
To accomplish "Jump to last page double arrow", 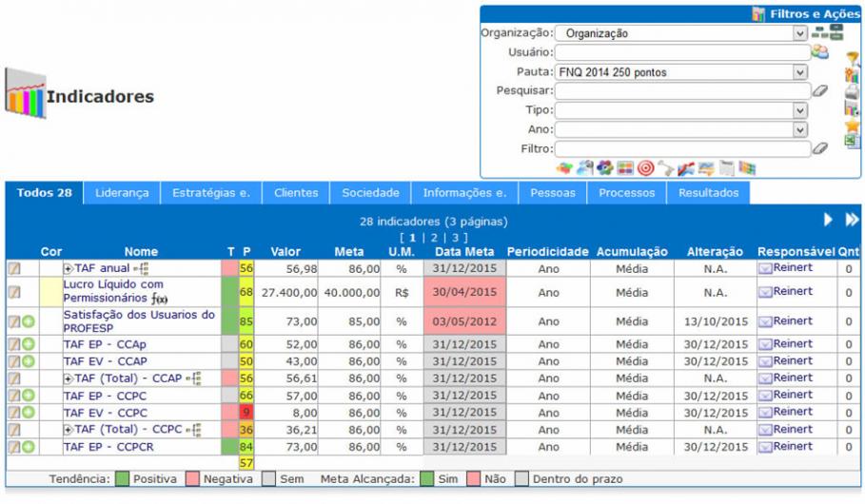I will [852, 220].
